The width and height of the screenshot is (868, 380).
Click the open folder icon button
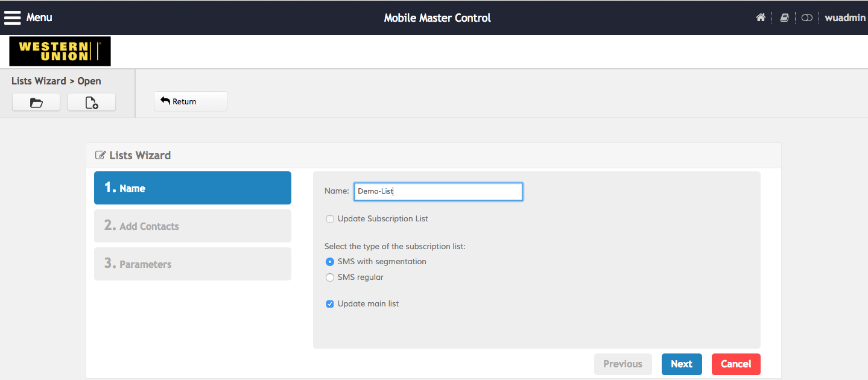coord(36,103)
